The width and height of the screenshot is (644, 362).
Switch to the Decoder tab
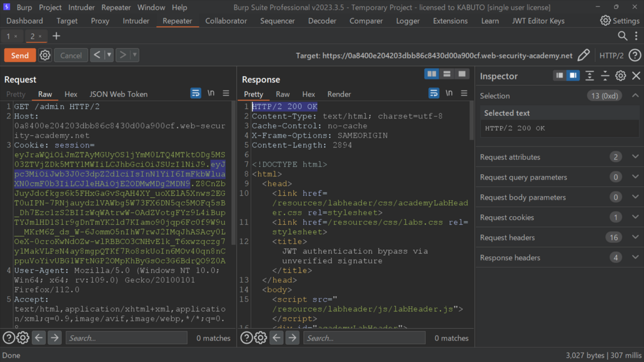click(x=322, y=21)
